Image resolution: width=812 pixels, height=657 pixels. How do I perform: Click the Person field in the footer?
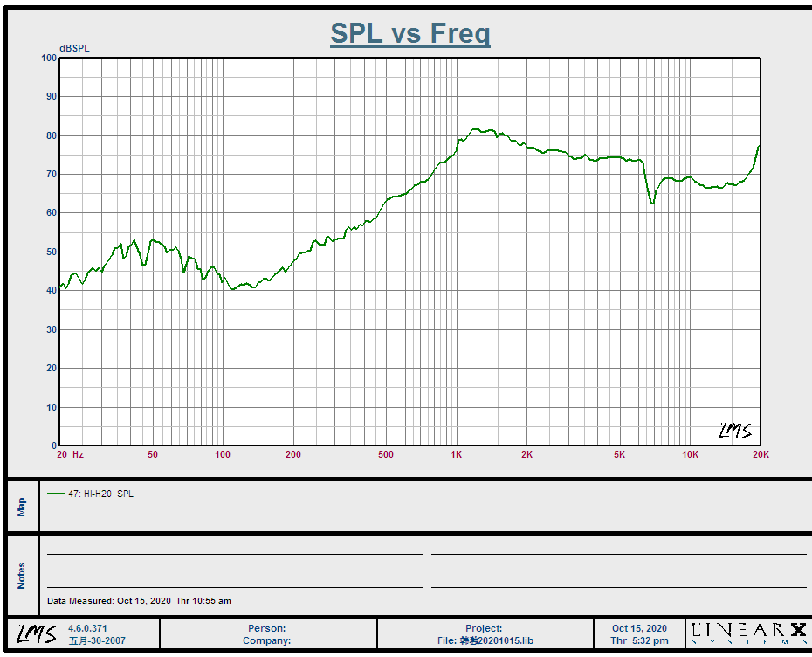click(x=266, y=628)
